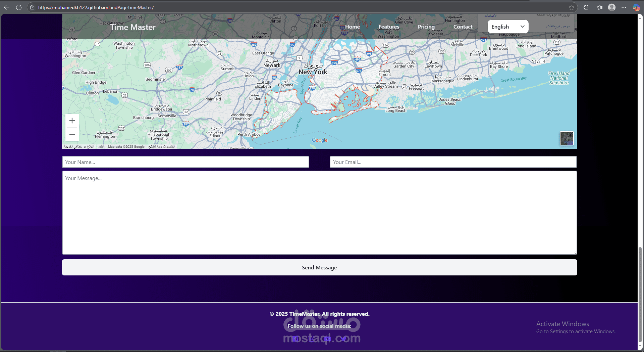
Task: Click the page's vertical scrollbar thumb
Action: [640, 294]
